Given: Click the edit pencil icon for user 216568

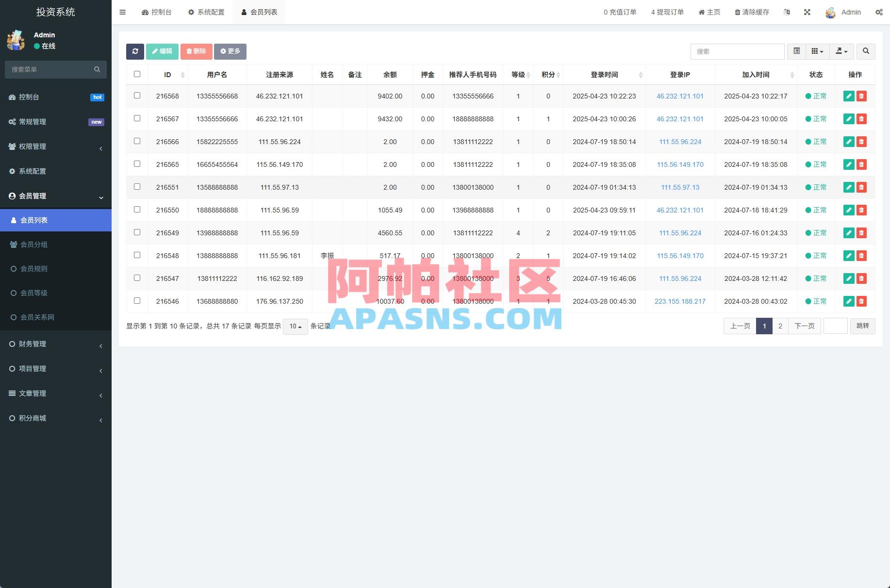Looking at the screenshot, I should point(849,96).
